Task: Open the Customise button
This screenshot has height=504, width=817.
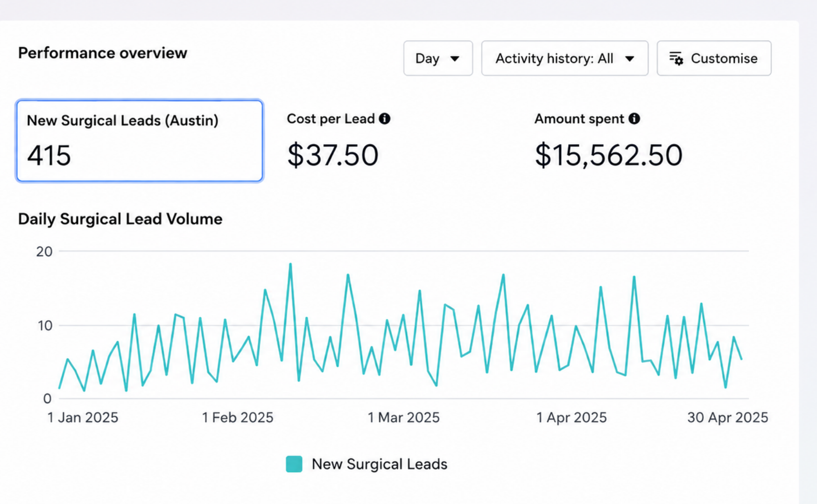Action: (714, 58)
